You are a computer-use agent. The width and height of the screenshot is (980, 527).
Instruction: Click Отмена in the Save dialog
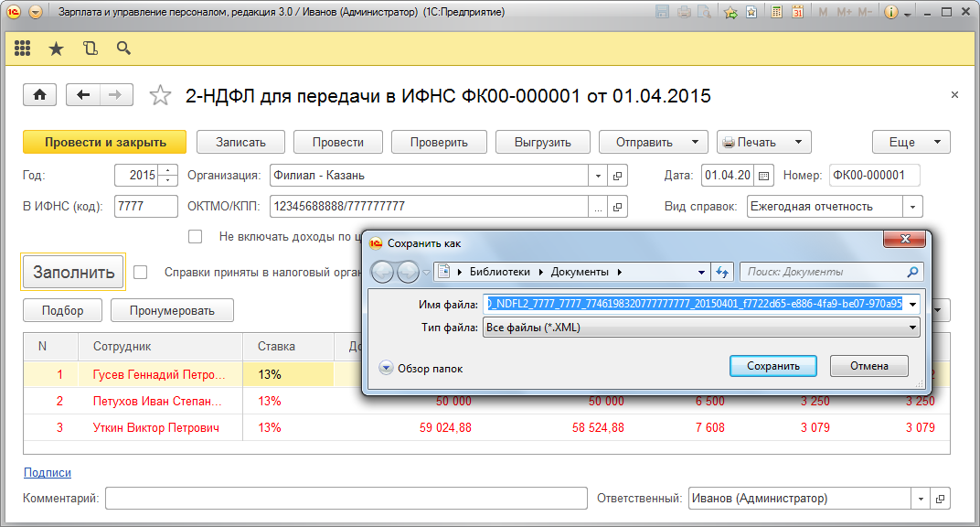pos(868,366)
